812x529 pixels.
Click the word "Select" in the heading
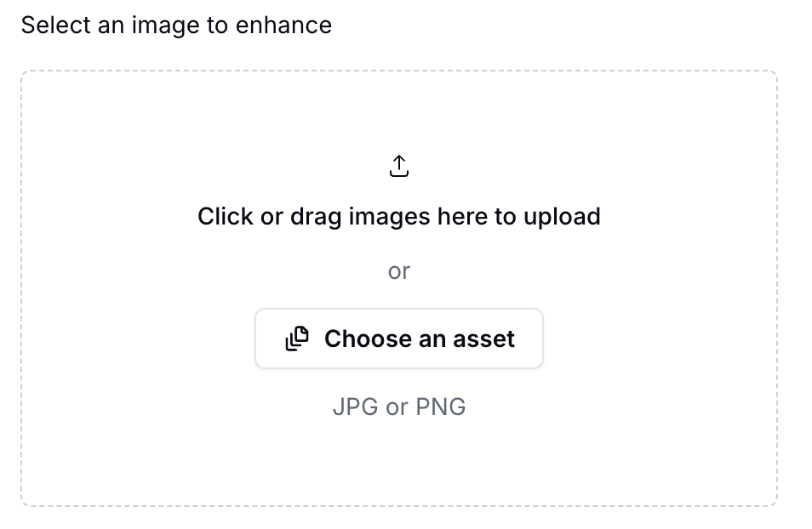click(54, 25)
